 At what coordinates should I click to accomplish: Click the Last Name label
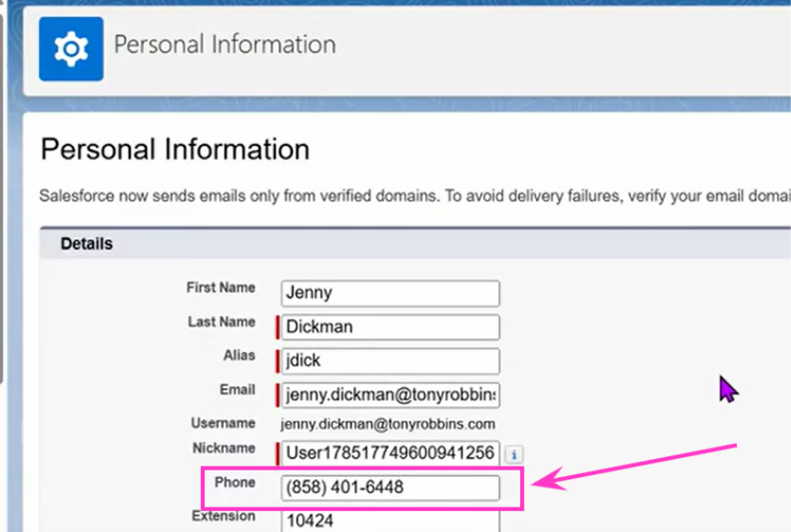tap(221, 322)
